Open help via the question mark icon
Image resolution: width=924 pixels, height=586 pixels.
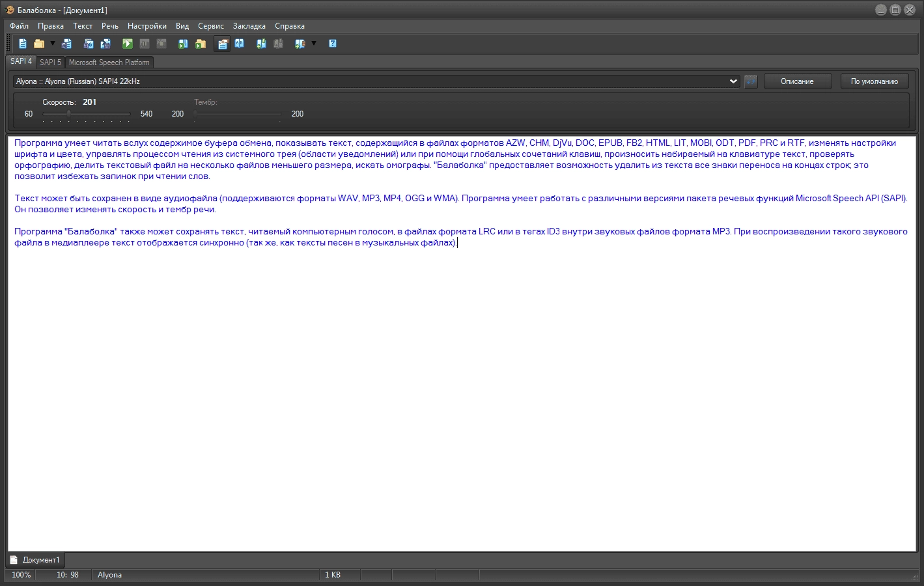click(x=333, y=44)
